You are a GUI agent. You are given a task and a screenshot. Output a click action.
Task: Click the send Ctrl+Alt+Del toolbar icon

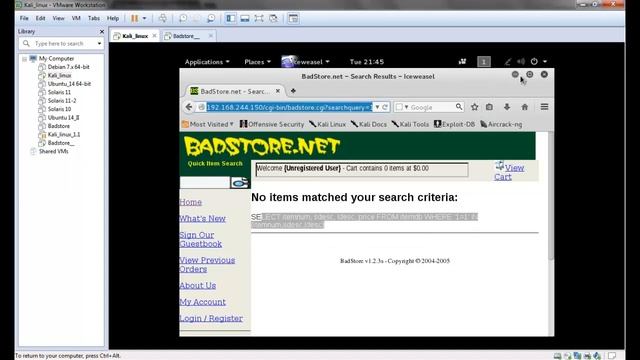pos(162,18)
